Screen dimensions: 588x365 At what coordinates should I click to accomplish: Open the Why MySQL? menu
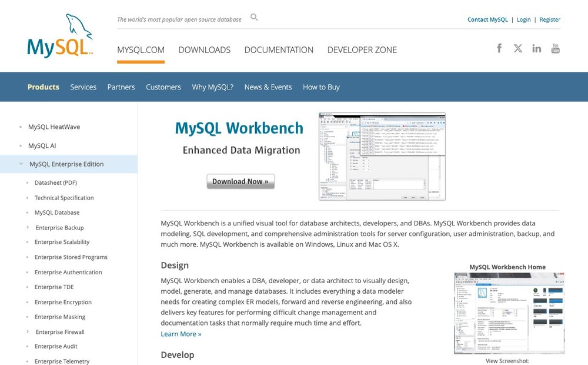(x=213, y=87)
